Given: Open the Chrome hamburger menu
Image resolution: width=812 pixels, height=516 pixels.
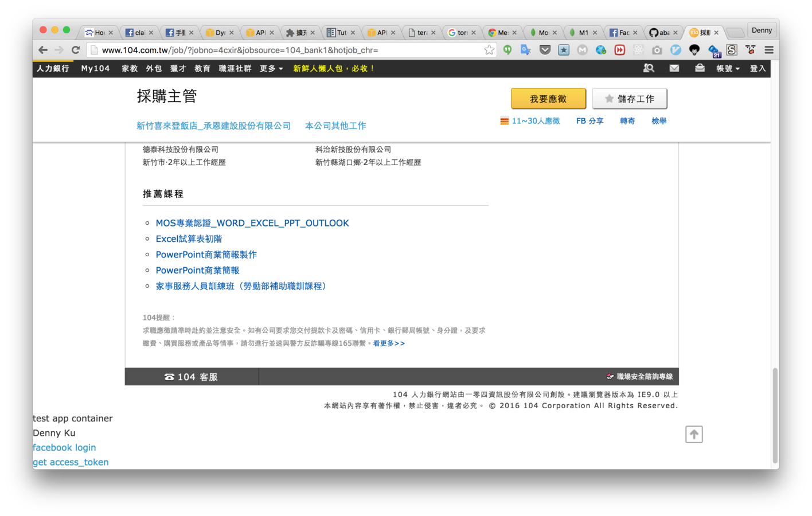Looking at the screenshot, I should pos(769,50).
